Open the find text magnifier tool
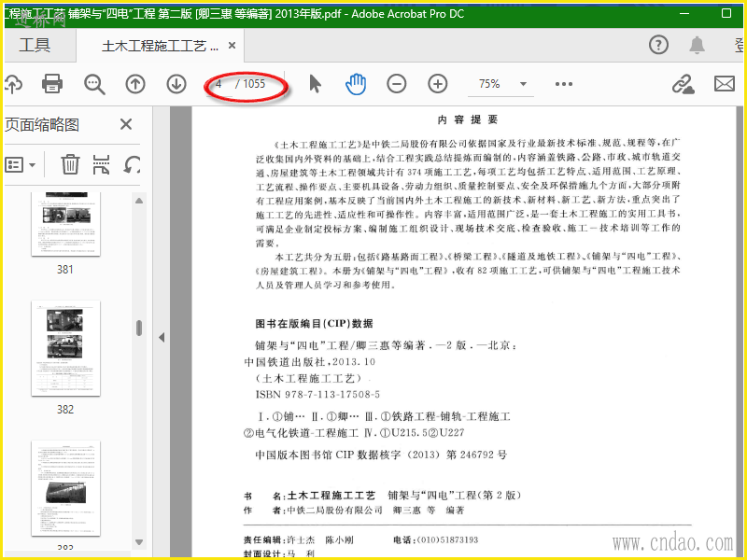The width and height of the screenshot is (747, 560). coord(94,84)
